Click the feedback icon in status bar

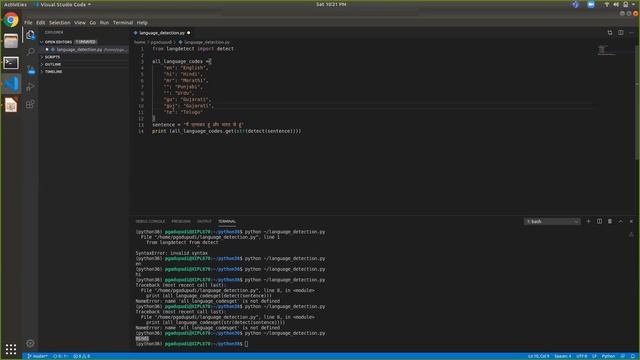(x=623, y=356)
